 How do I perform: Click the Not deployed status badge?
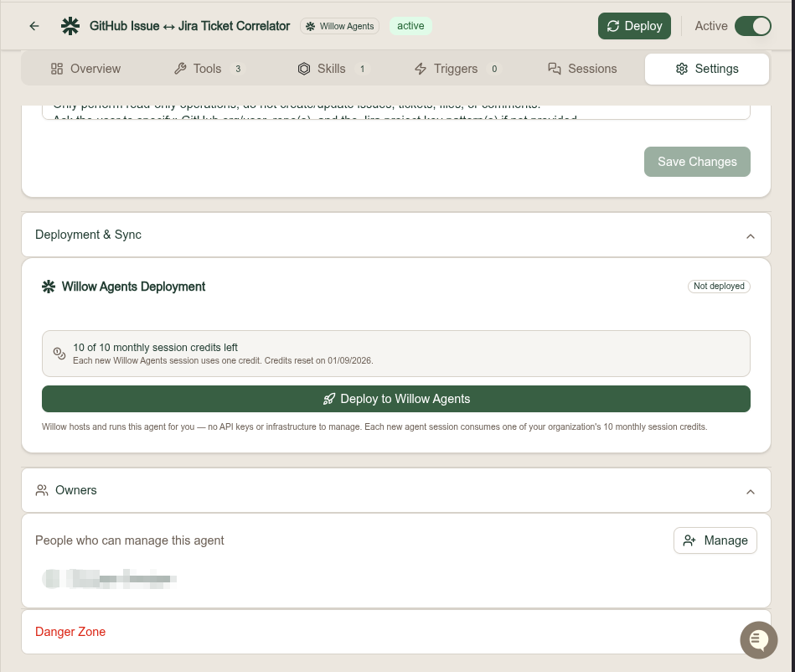pos(719,286)
